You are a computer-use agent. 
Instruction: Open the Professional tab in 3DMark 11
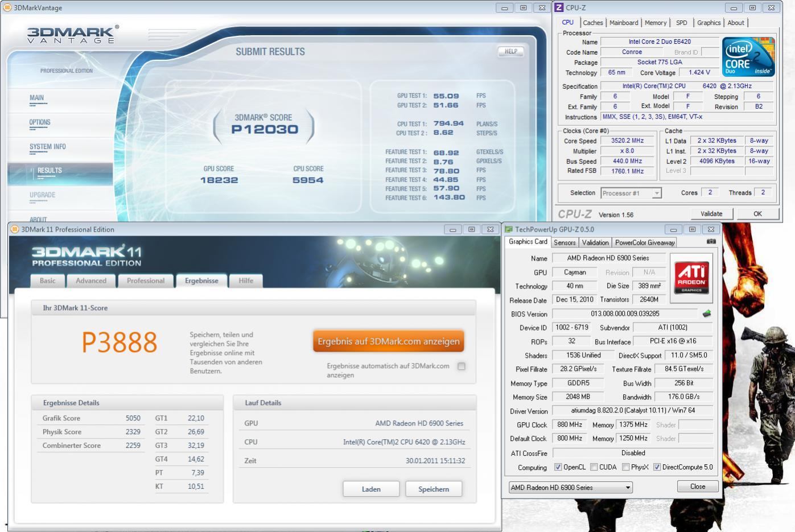pyautogui.click(x=146, y=281)
